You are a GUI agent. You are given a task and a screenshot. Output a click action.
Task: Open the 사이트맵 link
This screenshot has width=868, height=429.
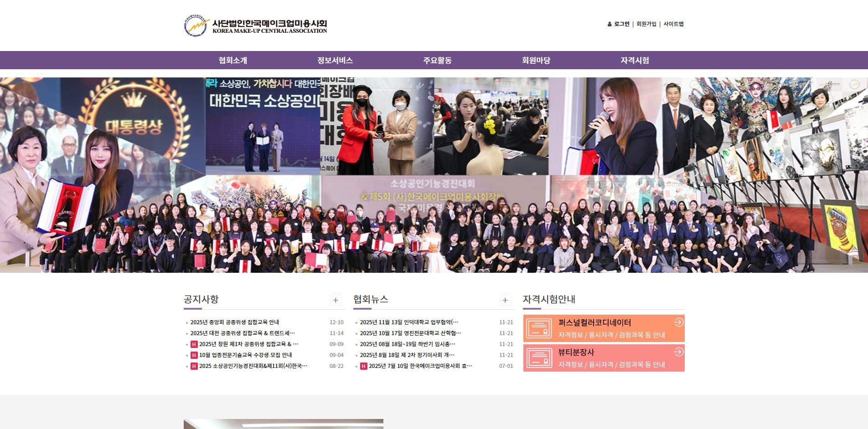[673, 24]
